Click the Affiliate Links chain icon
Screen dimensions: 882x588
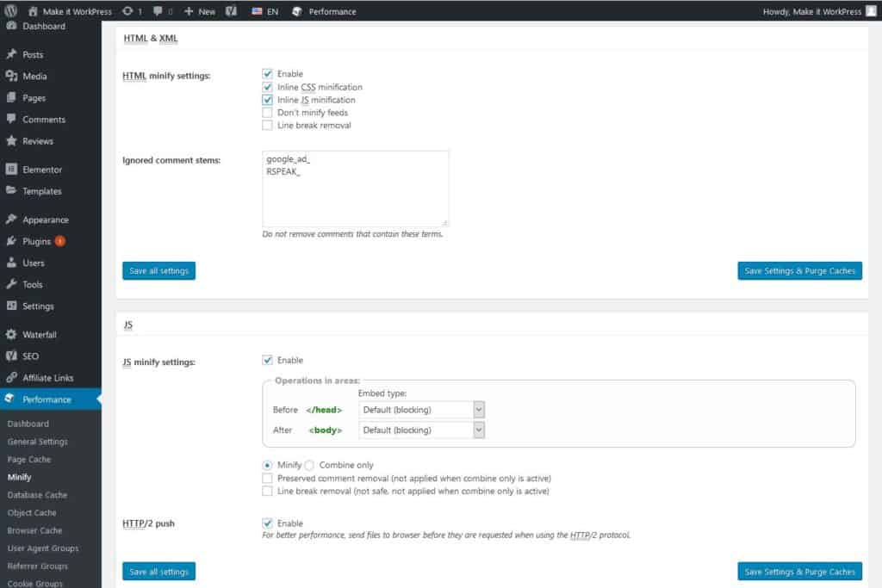11,378
